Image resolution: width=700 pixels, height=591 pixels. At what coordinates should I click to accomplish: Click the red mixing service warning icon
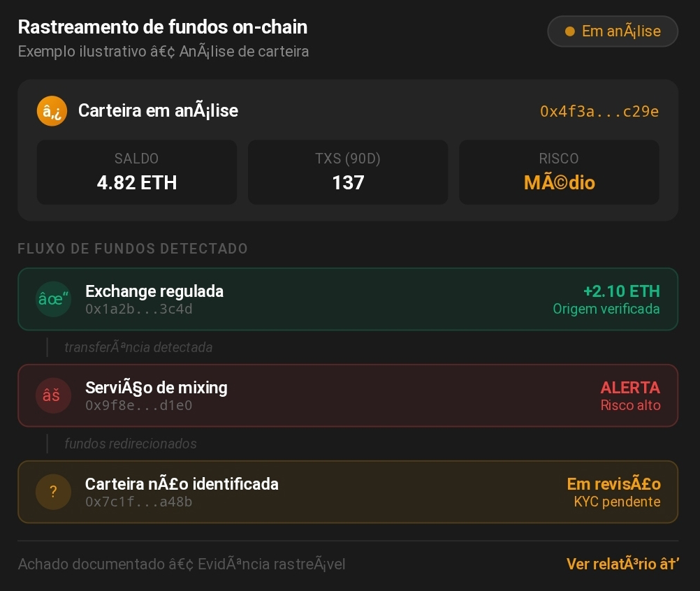coord(54,395)
